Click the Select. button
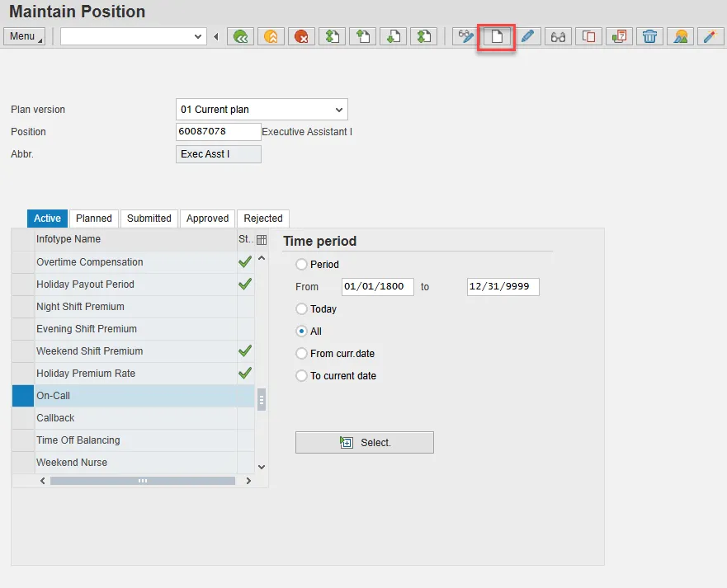Viewport: 727px width, 588px height. click(365, 443)
